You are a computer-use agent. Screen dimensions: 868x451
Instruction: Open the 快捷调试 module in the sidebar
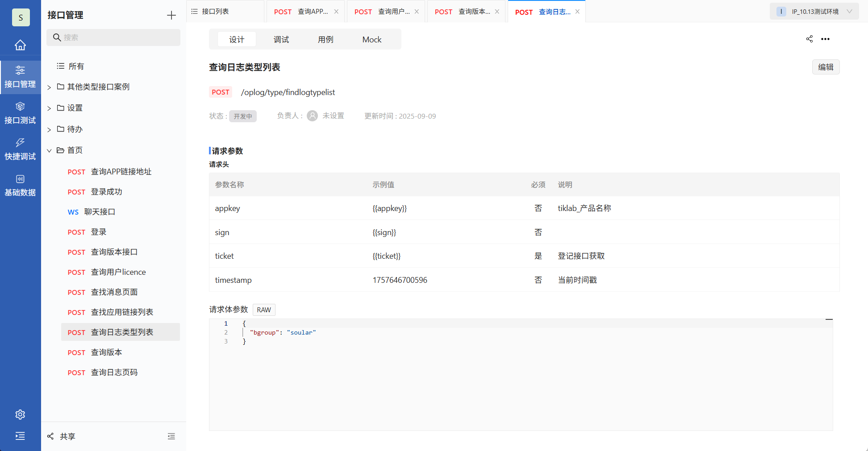coord(20,149)
